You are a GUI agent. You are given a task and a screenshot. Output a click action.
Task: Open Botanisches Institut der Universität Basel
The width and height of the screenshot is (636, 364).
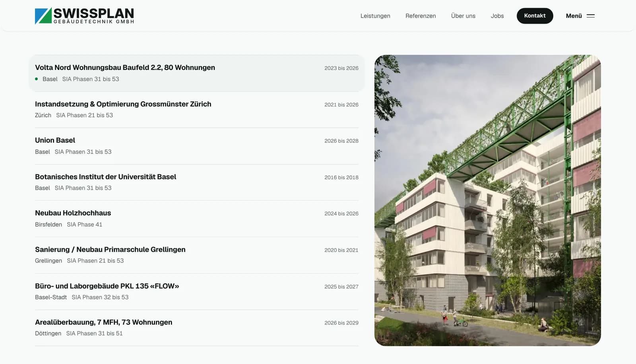click(x=197, y=182)
